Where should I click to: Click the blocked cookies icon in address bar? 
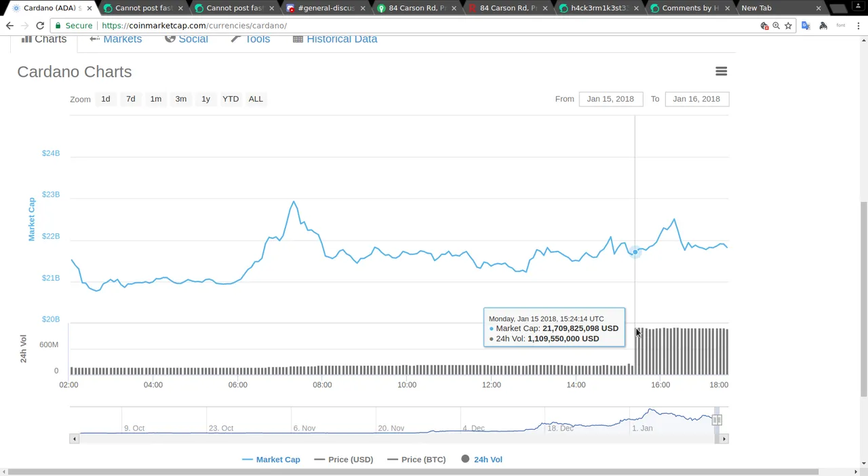764,26
